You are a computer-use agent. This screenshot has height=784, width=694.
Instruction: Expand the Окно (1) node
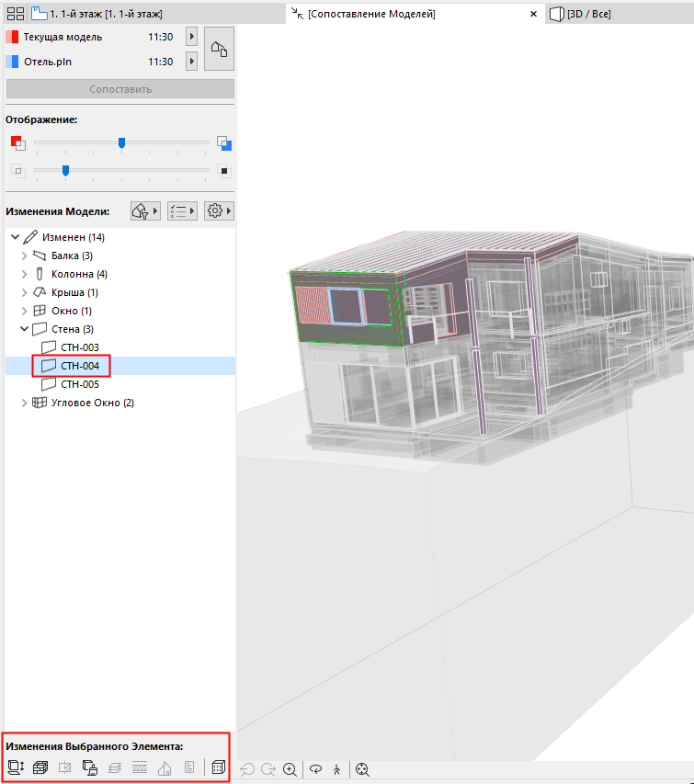pyautogui.click(x=24, y=311)
